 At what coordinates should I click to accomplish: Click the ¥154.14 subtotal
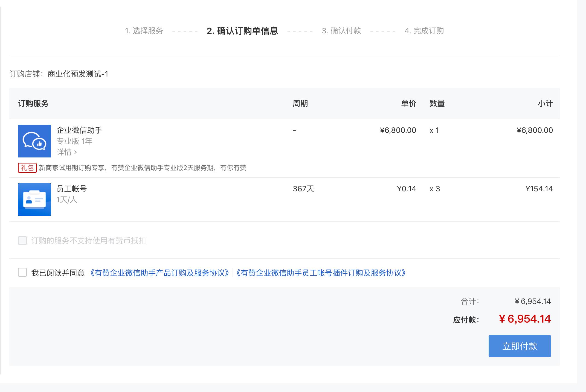[539, 189]
